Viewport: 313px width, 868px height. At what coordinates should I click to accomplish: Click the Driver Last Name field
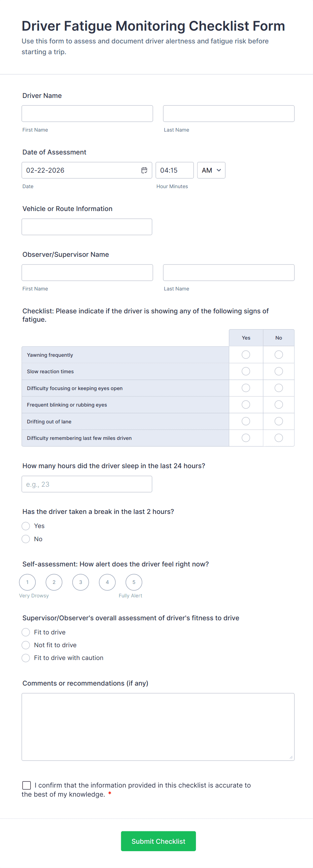229,113
